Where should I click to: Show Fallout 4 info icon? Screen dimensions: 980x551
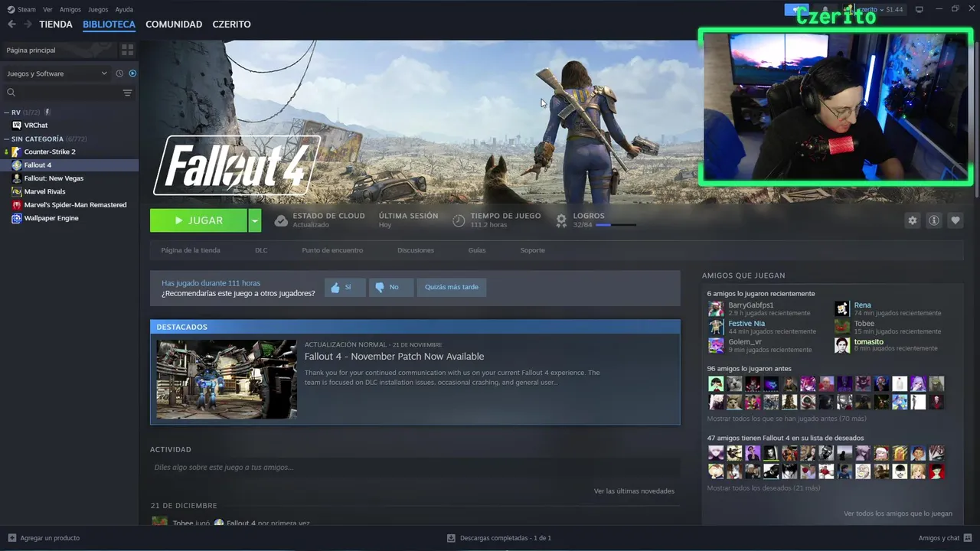pos(933,220)
